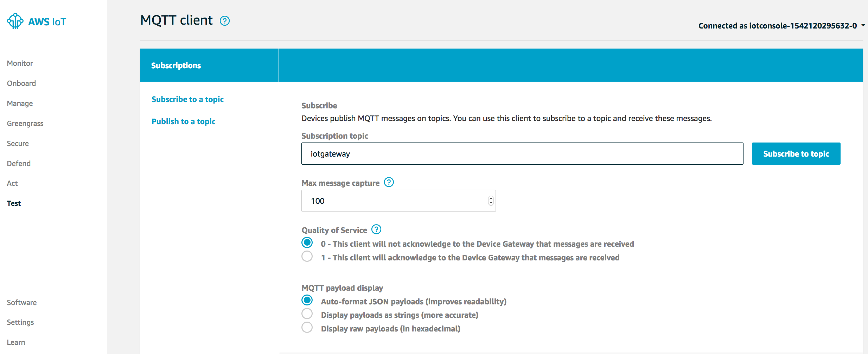
Task: Open the Defend section in sidebar
Action: pos(19,164)
